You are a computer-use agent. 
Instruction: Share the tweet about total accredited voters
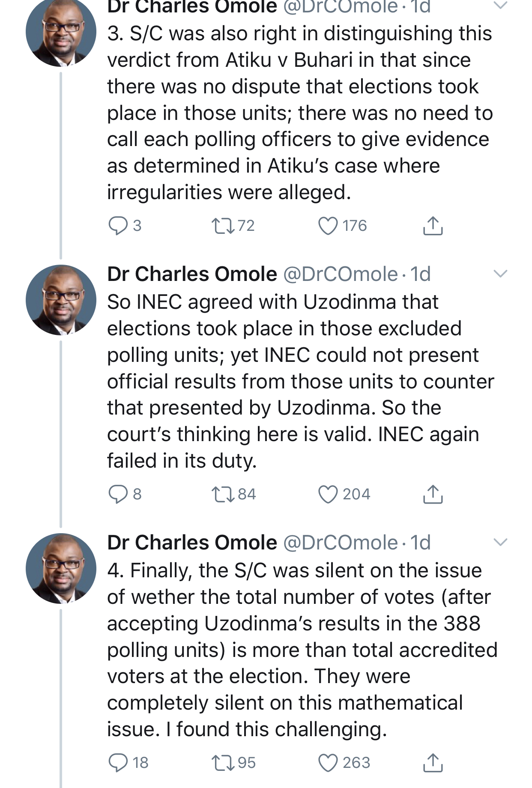tap(433, 763)
